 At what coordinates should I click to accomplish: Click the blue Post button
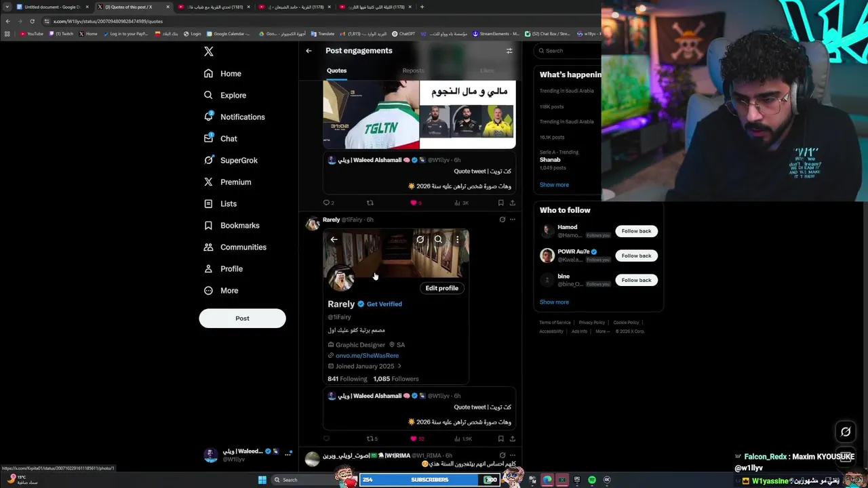(242, 318)
